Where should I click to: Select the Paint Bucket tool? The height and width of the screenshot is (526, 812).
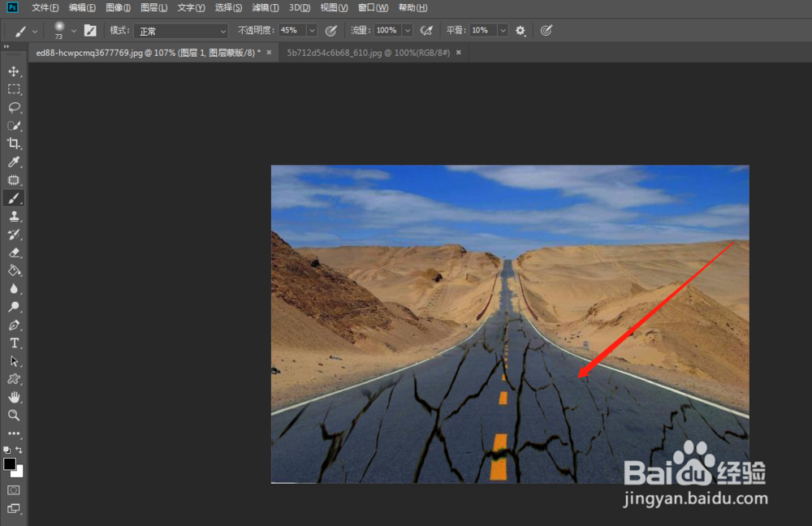pos(14,271)
